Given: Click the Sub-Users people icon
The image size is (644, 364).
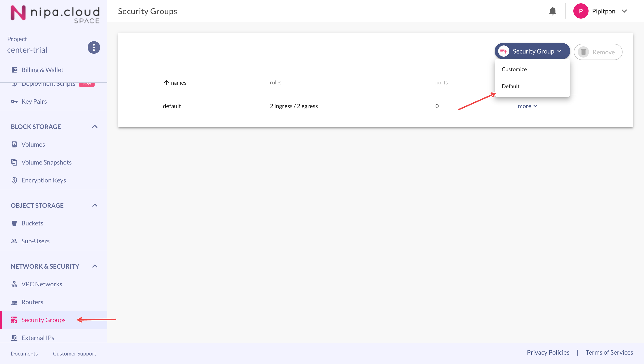Looking at the screenshot, I should click(x=14, y=241).
